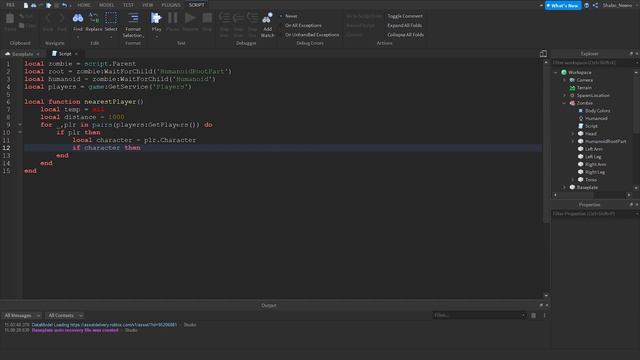The width and height of the screenshot is (640, 360).
Task: Select the On Unhandled Exceptions option
Action: coord(312,35)
